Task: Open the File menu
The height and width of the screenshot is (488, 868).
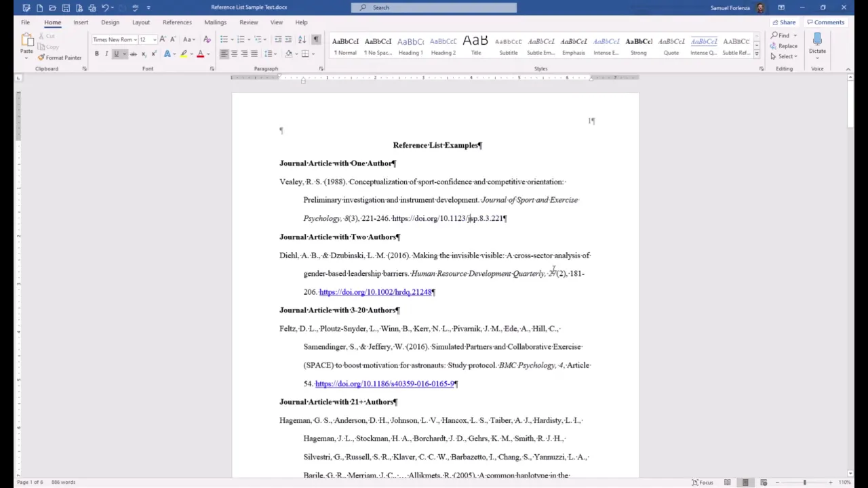Action: coord(25,22)
